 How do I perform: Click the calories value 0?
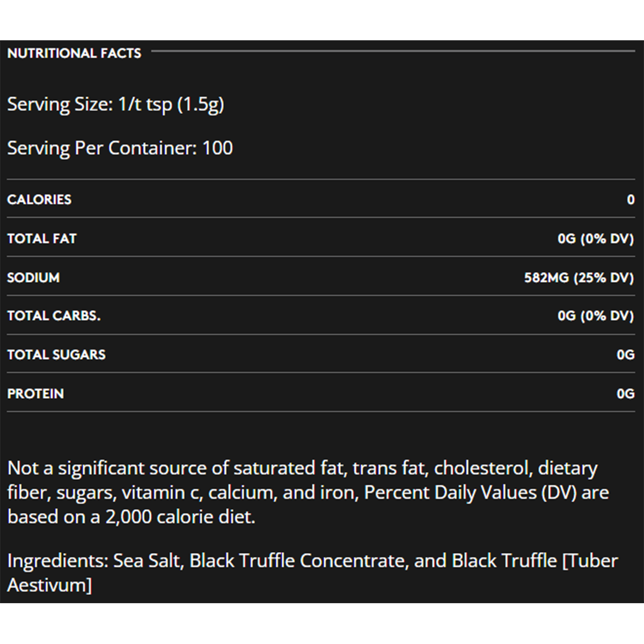pos(631,200)
